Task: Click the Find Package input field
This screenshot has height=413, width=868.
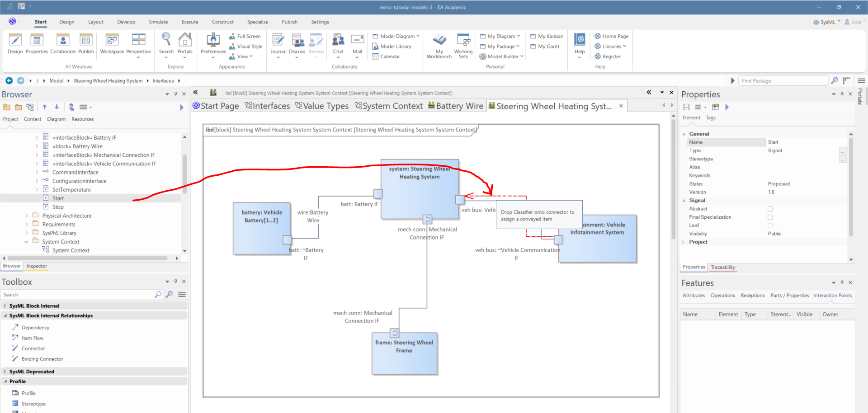Action: pos(783,81)
